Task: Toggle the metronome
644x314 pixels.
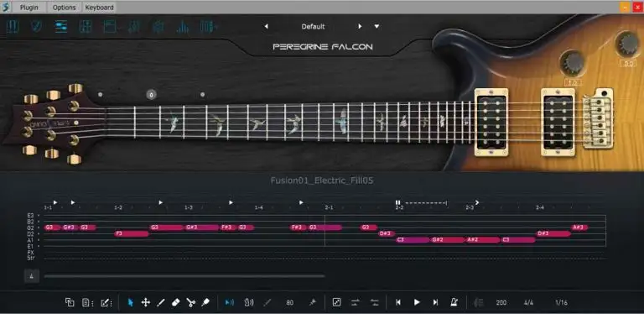Action: [x=454, y=302]
